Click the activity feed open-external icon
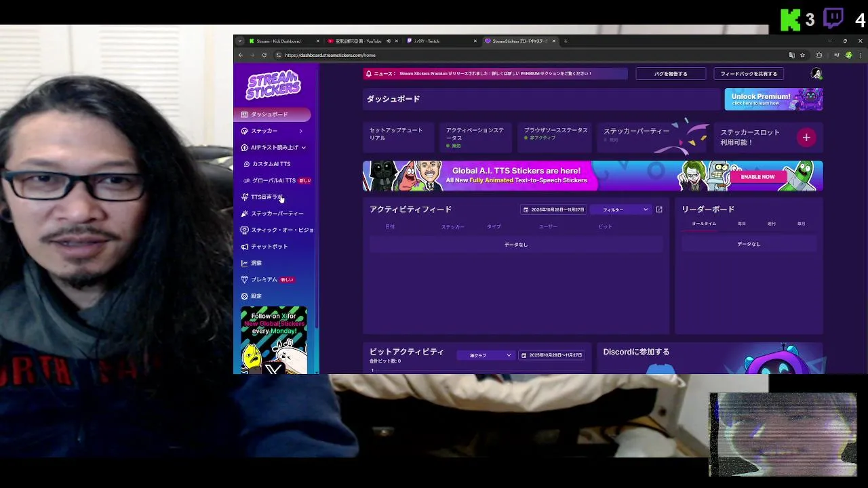Screen dimensions: 868x488 pos(659,209)
